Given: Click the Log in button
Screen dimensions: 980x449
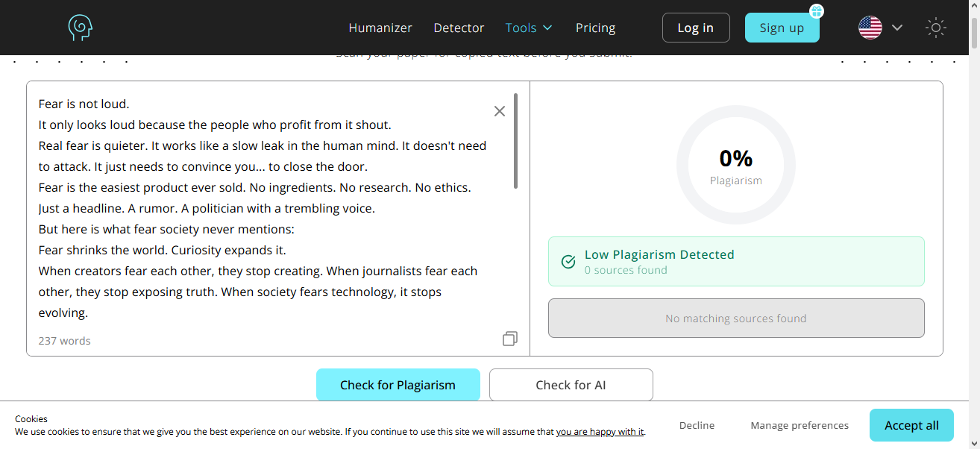Looking at the screenshot, I should [x=696, y=28].
